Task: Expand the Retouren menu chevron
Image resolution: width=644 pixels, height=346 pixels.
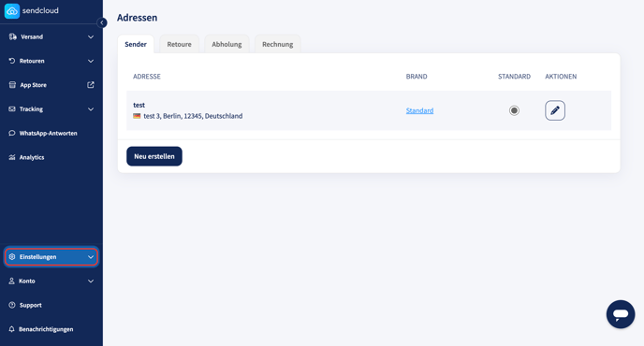Action: [91, 61]
